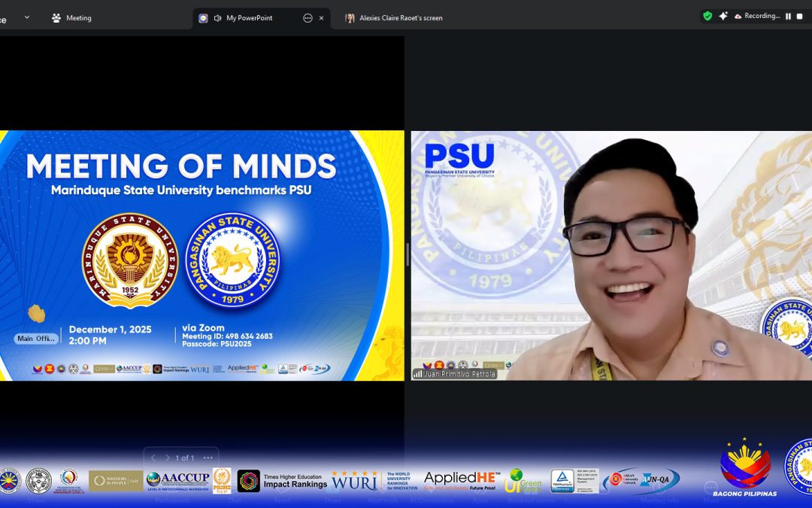This screenshot has width=812, height=508.
Task: Stop the recording
Action: point(800,16)
